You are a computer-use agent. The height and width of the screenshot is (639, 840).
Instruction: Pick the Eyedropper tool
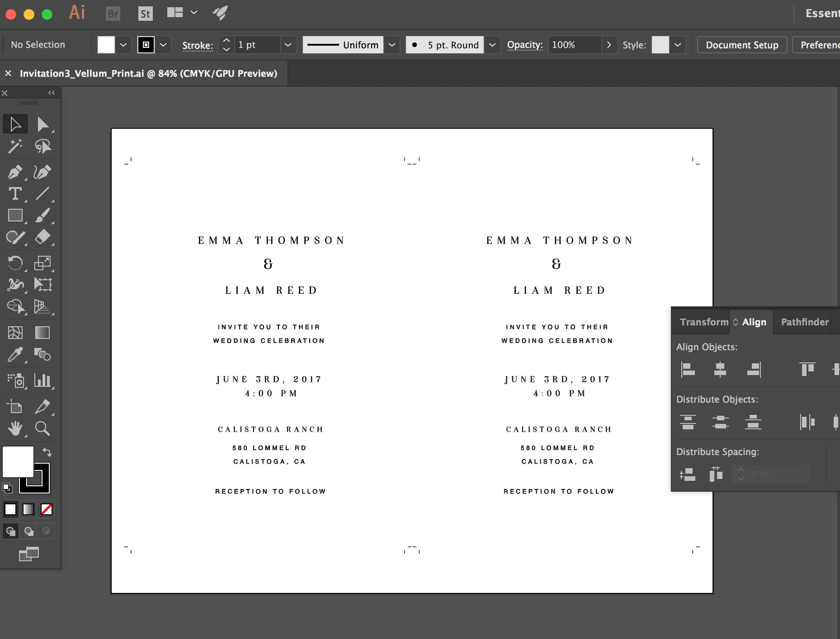[15, 355]
